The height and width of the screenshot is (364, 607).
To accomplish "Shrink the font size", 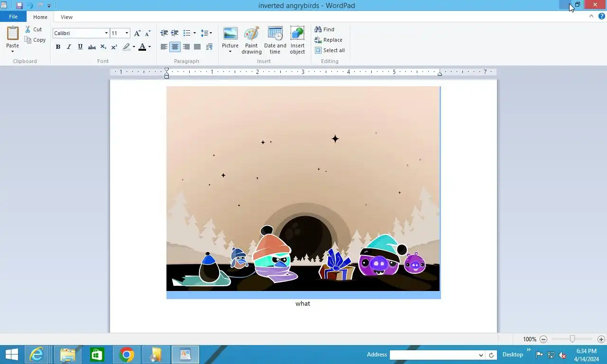I will 147,33.
